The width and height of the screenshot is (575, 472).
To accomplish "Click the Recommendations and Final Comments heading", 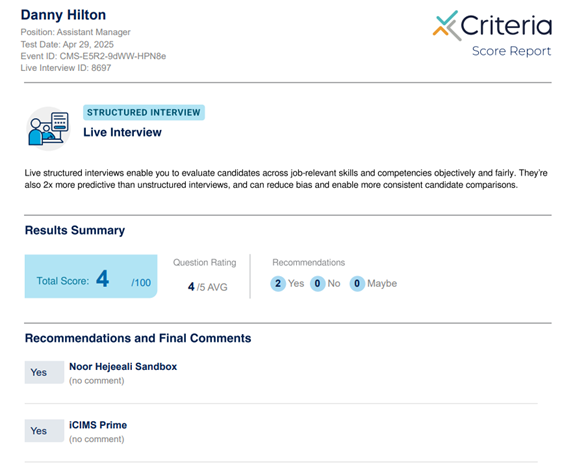I will point(138,338).
